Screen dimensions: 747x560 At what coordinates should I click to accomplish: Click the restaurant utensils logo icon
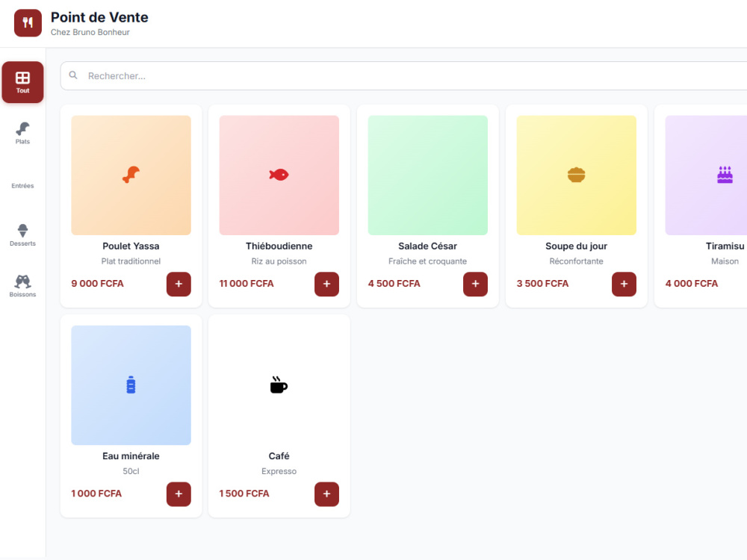[x=28, y=23]
